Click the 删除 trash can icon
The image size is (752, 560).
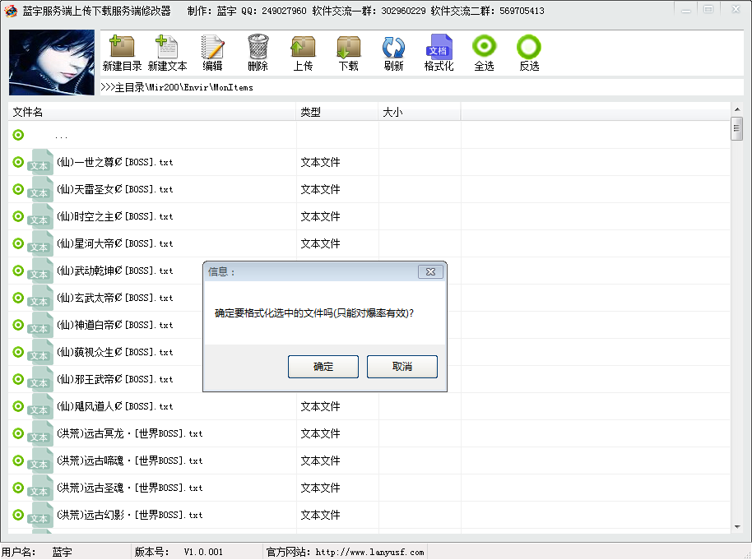coord(258,48)
